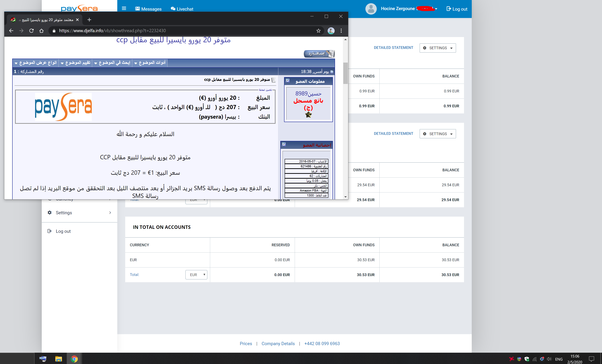Open File Explorer from the taskbar
Viewport: 602px width, 364px height.
[58, 359]
